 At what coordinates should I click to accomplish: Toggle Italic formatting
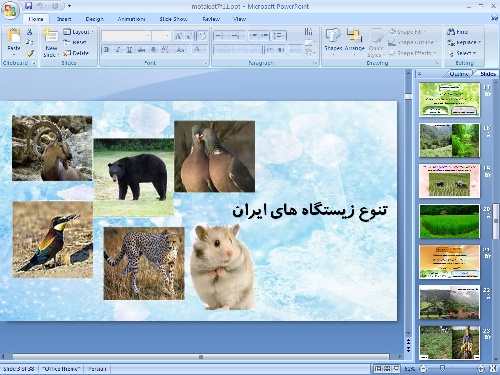118,50
